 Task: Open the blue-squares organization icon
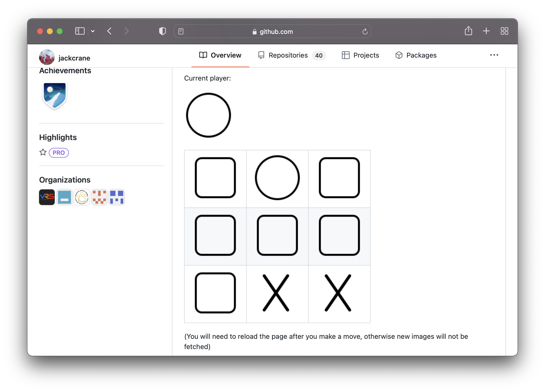(116, 197)
